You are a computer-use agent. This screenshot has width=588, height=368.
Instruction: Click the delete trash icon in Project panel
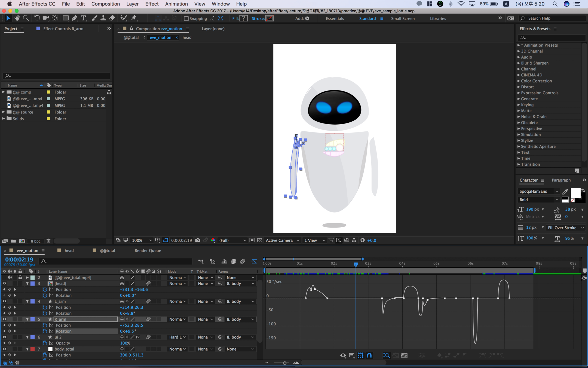(x=48, y=241)
